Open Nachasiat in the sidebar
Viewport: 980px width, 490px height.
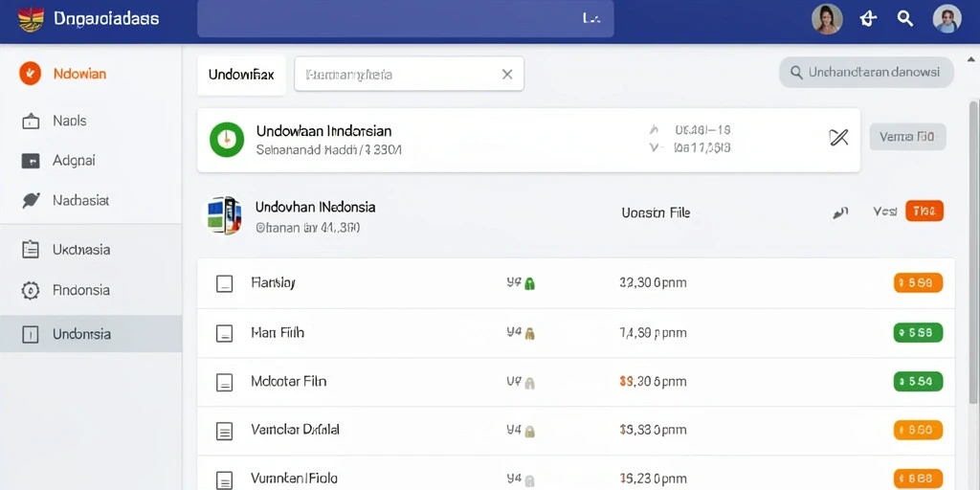80,201
